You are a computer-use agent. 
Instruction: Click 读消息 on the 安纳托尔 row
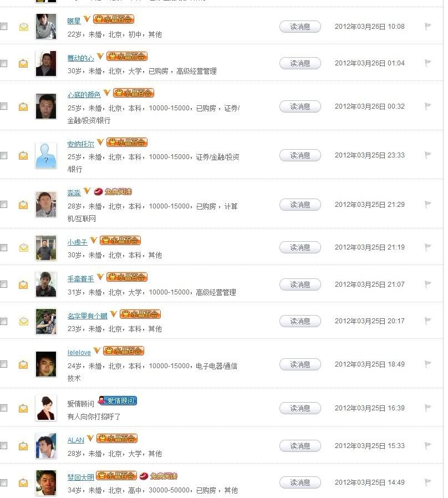(300, 155)
